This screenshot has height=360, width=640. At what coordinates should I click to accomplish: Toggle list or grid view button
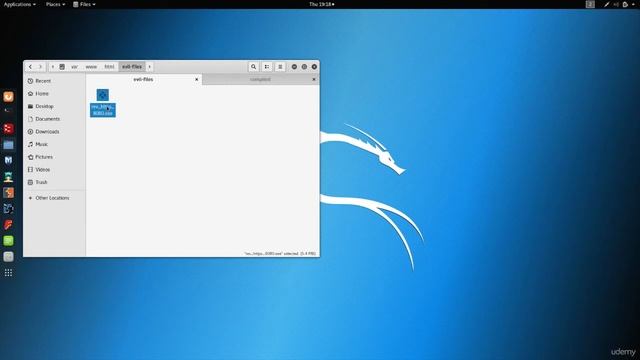click(x=267, y=67)
